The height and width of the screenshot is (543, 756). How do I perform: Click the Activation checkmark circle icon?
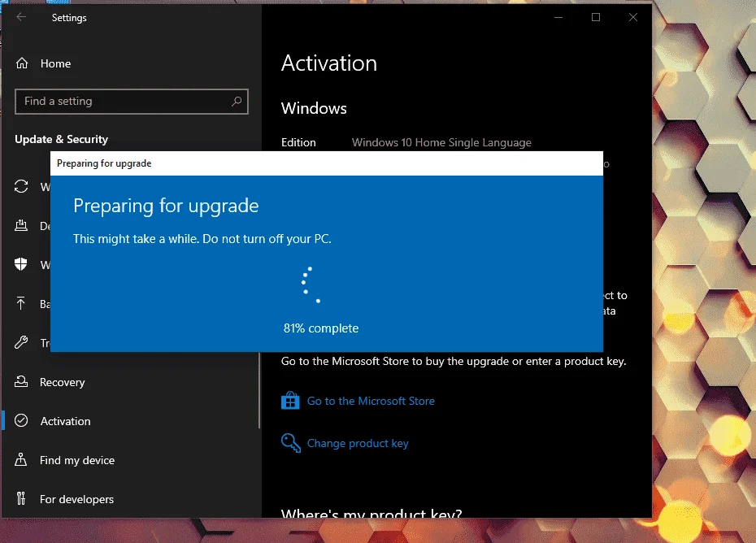click(21, 420)
